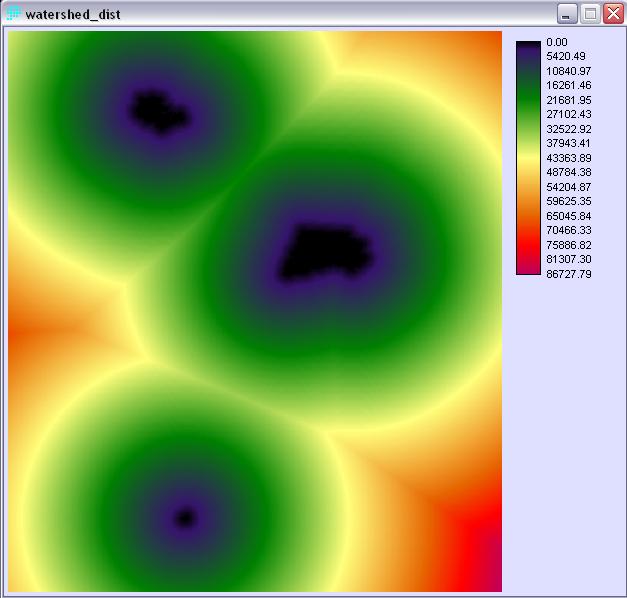Screen dimensions: 627x598
Task: Click the watershed_dist title text
Action: coord(68,14)
